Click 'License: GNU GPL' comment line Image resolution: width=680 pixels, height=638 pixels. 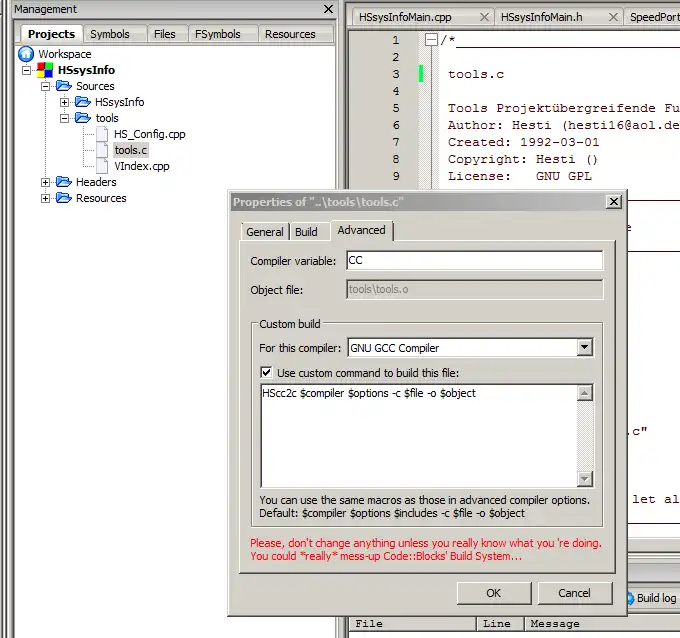[520, 176]
